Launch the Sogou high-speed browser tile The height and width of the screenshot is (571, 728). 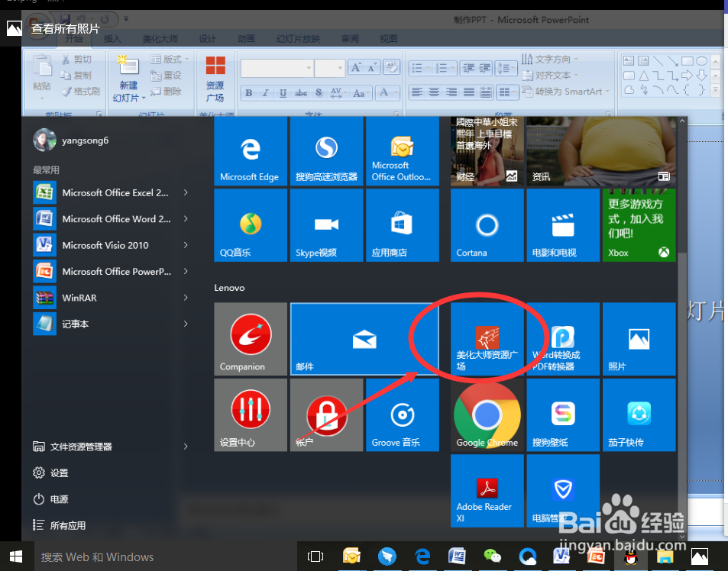(326, 151)
